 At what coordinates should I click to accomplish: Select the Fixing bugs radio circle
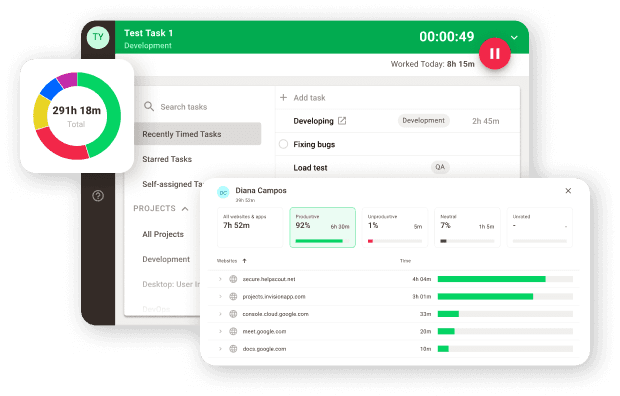pos(284,144)
